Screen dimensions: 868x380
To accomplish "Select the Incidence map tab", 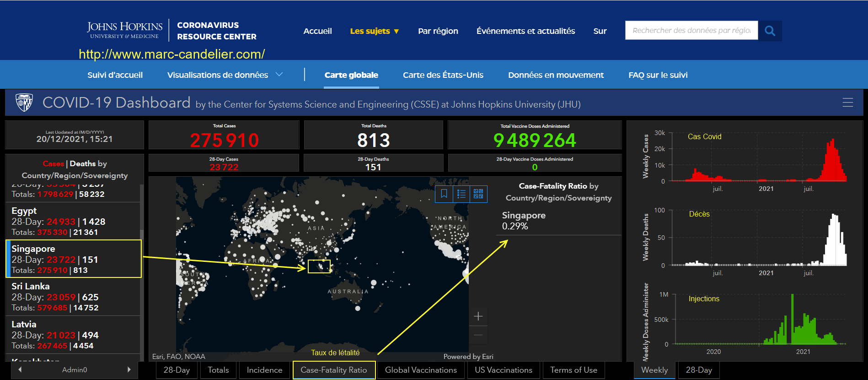I will [x=264, y=370].
